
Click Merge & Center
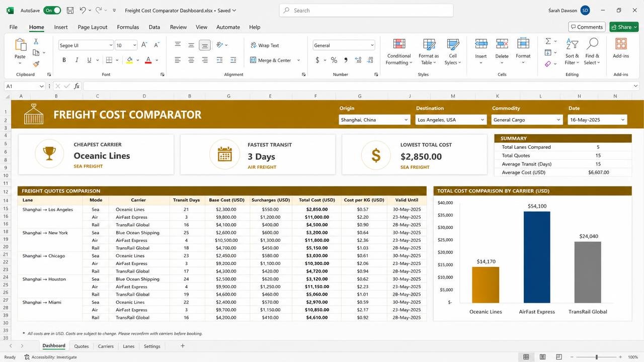[x=271, y=60]
